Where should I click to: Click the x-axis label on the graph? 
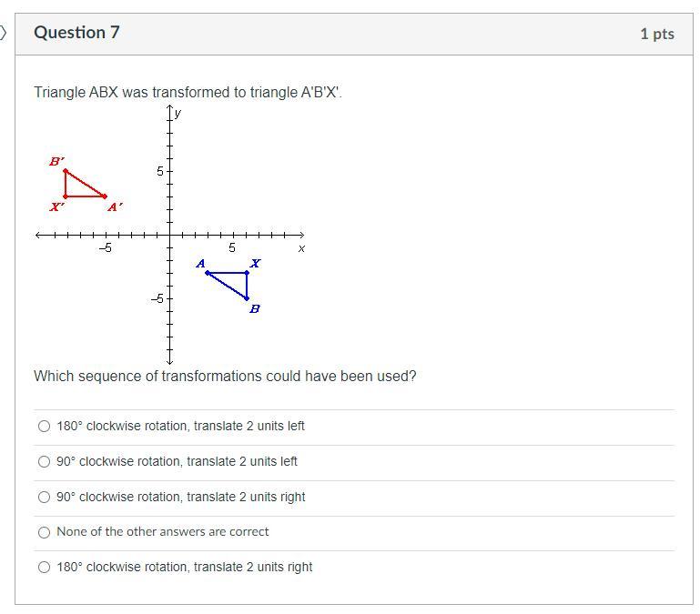tap(301, 247)
